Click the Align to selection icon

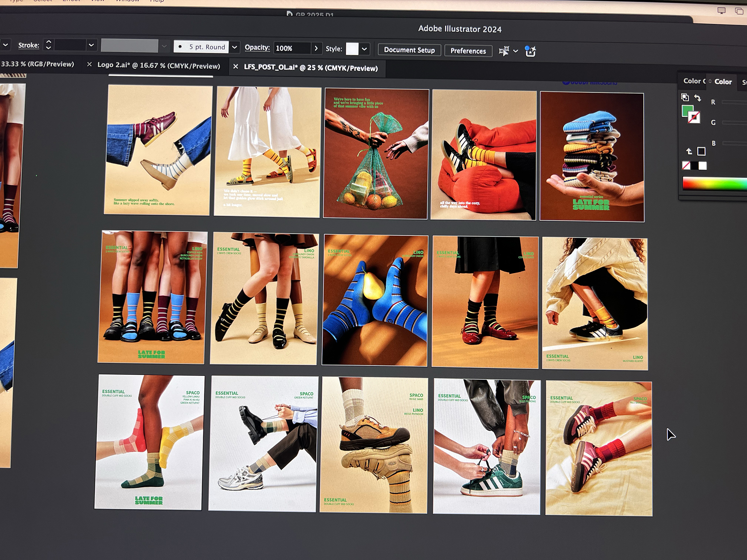tap(504, 51)
